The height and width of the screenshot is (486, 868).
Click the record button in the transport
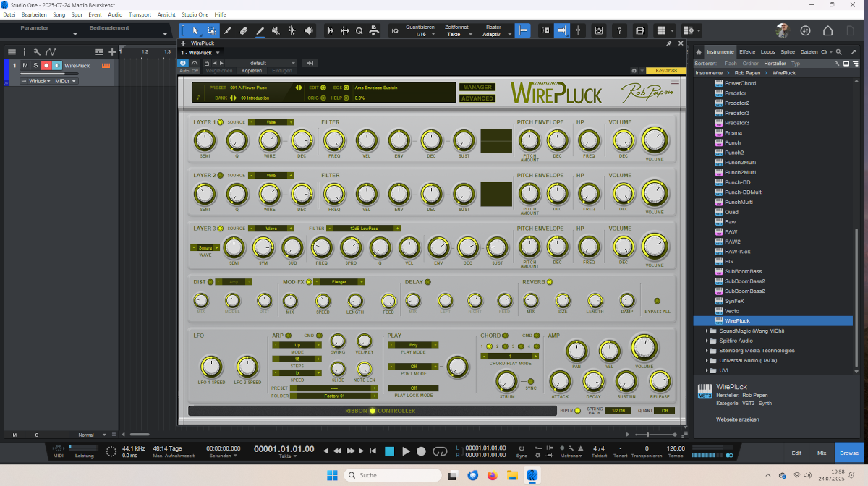point(422,451)
